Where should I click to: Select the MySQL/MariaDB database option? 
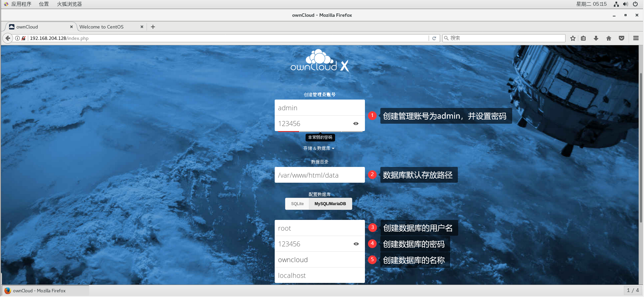tap(330, 204)
